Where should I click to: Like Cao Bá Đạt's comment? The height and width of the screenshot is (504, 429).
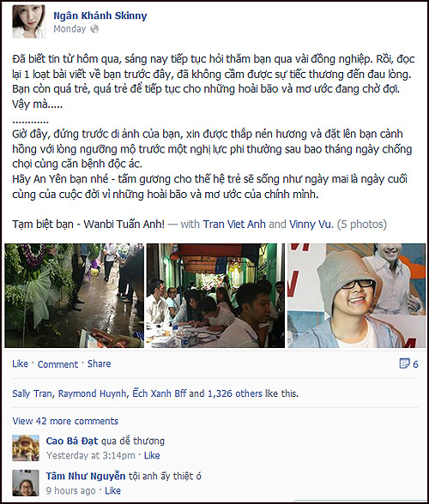[152, 455]
